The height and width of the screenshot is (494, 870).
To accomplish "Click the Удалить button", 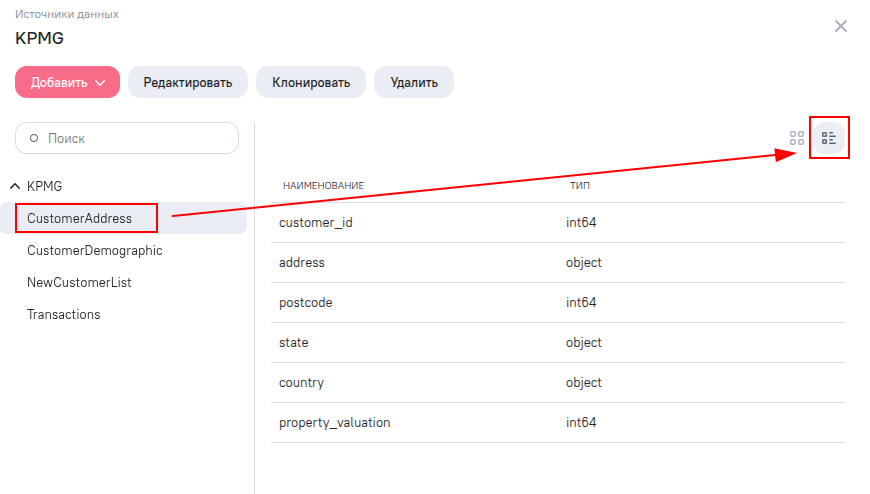I will (414, 82).
